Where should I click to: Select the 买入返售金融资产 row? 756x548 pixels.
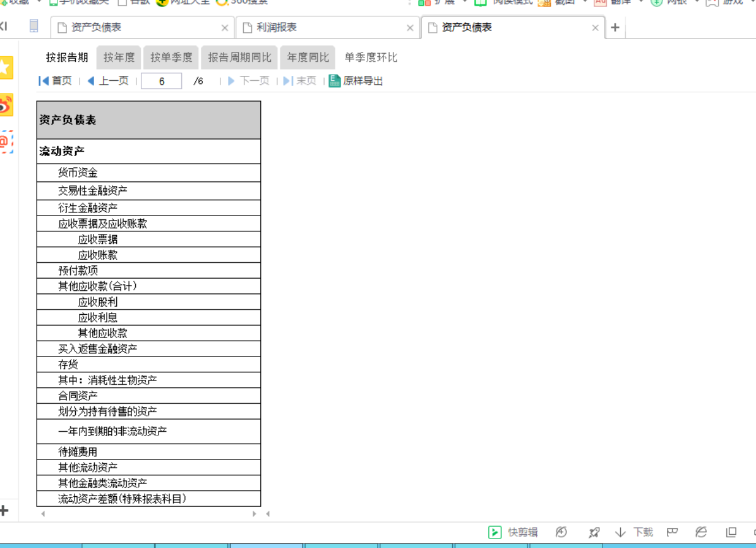148,349
